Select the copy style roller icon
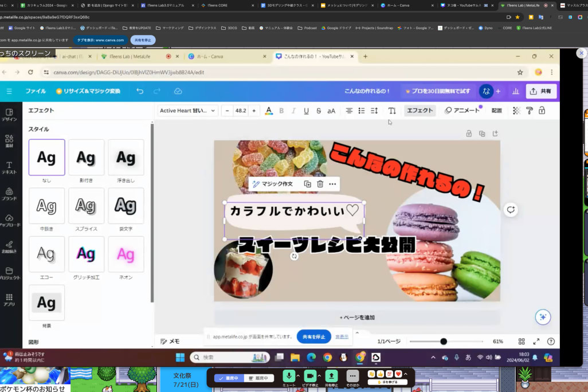The width and height of the screenshot is (588, 392). [x=529, y=110]
